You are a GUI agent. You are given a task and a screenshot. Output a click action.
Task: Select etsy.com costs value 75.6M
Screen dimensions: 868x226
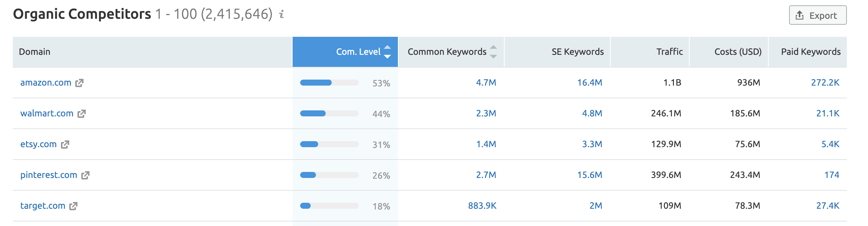(748, 144)
